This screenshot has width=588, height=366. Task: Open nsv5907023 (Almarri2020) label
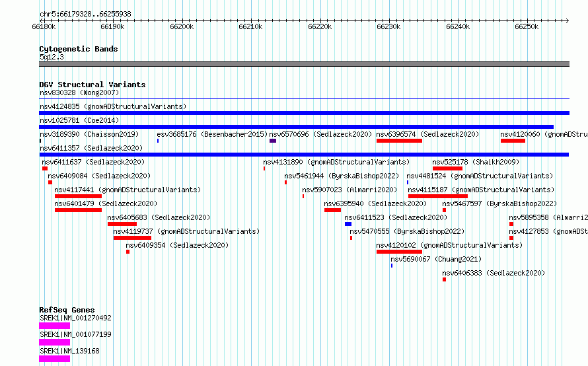[349, 190]
